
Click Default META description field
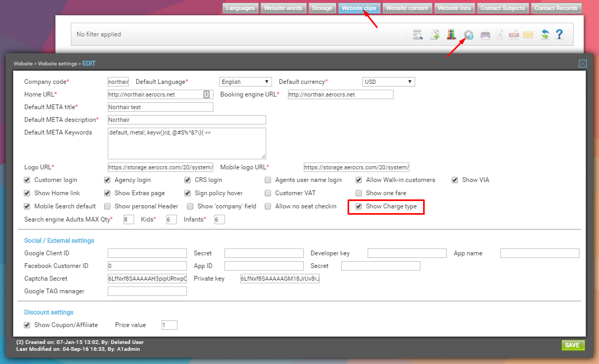coord(187,120)
